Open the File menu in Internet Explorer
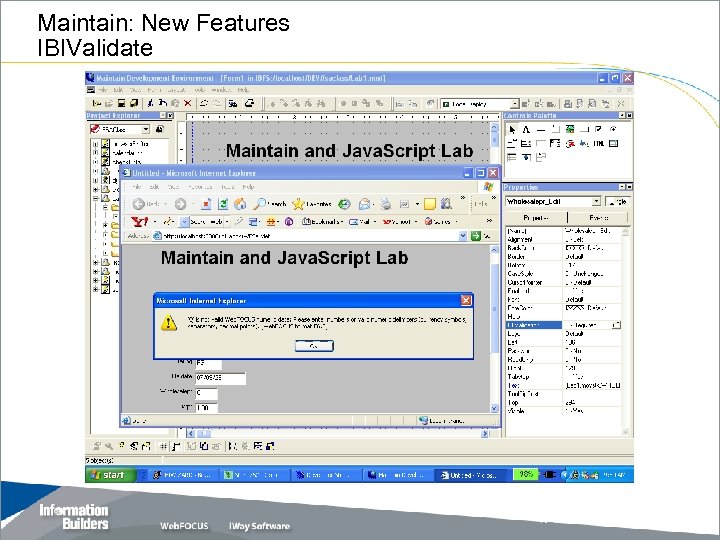 [137, 187]
